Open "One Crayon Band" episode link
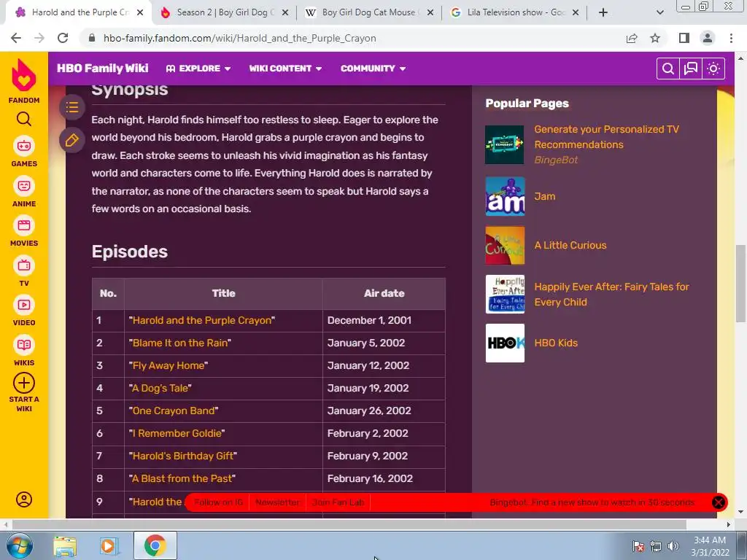Viewport: 747px width, 560px height. 174,411
